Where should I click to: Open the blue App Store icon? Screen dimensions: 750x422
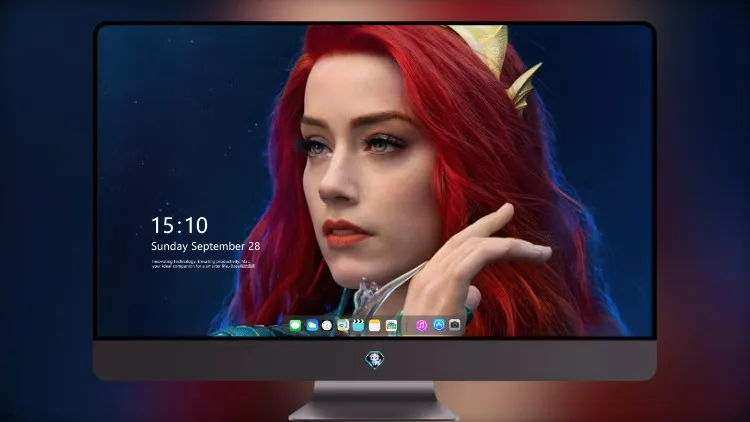(439, 325)
